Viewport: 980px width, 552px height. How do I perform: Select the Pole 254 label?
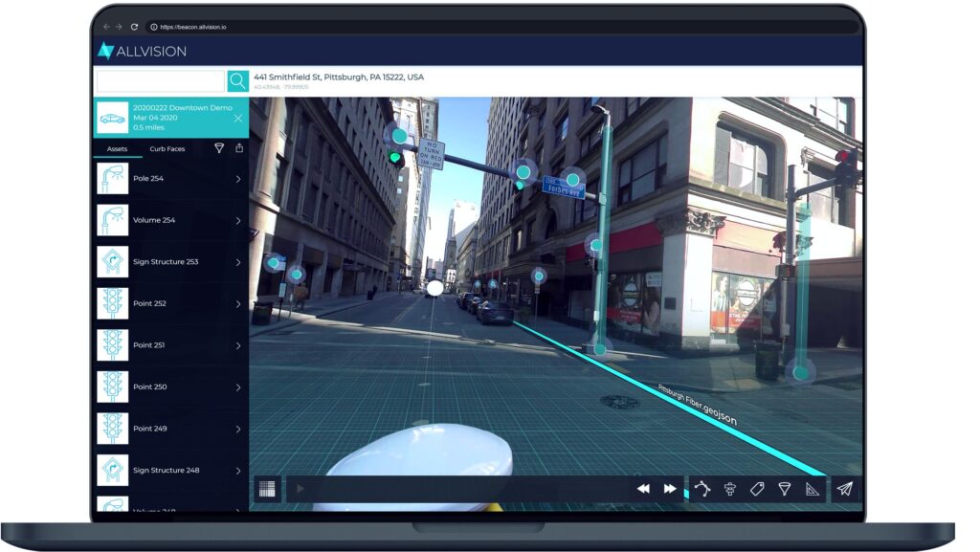click(x=148, y=179)
